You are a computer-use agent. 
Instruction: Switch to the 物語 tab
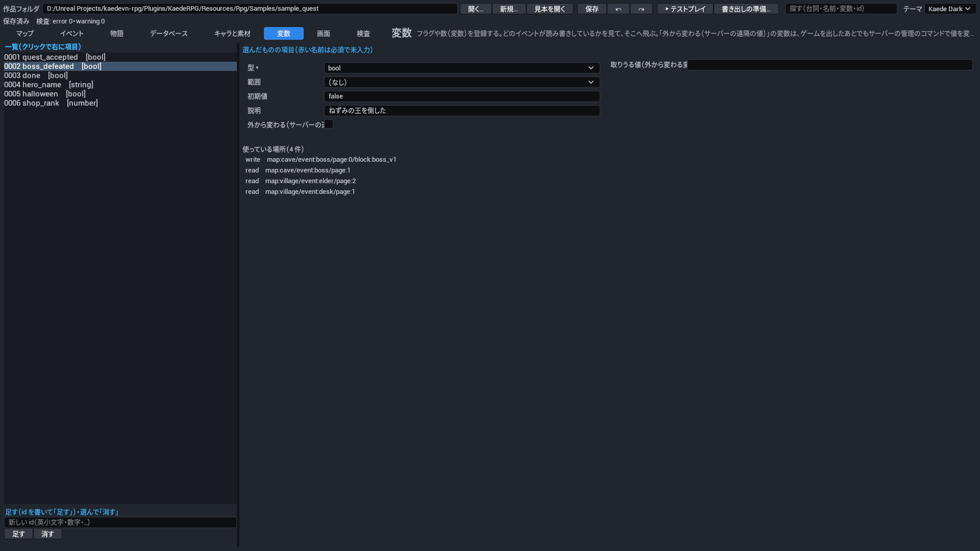[x=117, y=33]
